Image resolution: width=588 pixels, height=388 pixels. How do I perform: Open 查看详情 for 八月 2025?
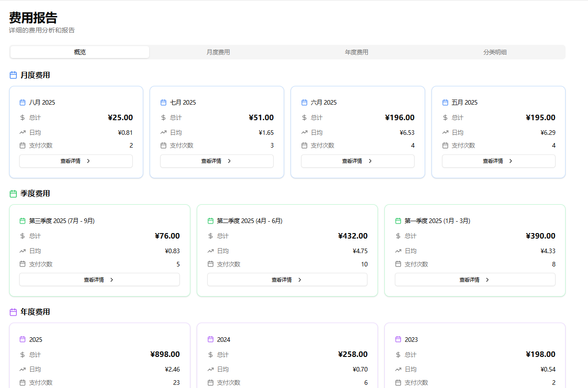point(76,161)
